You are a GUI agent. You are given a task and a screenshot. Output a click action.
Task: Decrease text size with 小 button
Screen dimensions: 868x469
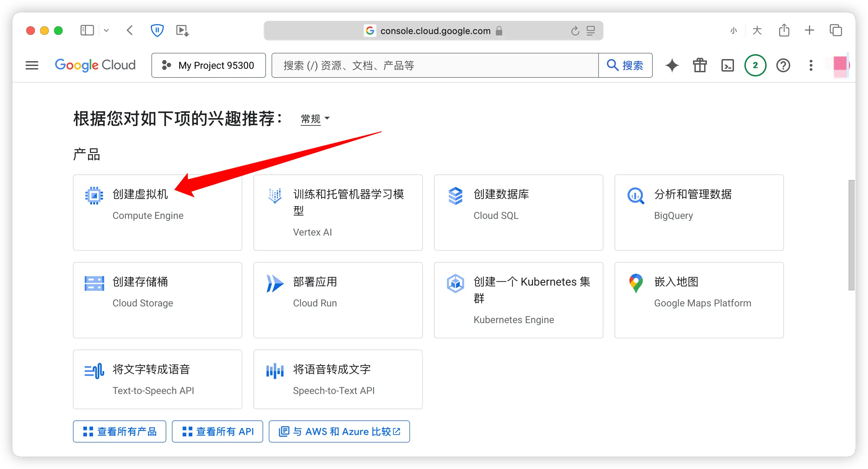coord(734,31)
